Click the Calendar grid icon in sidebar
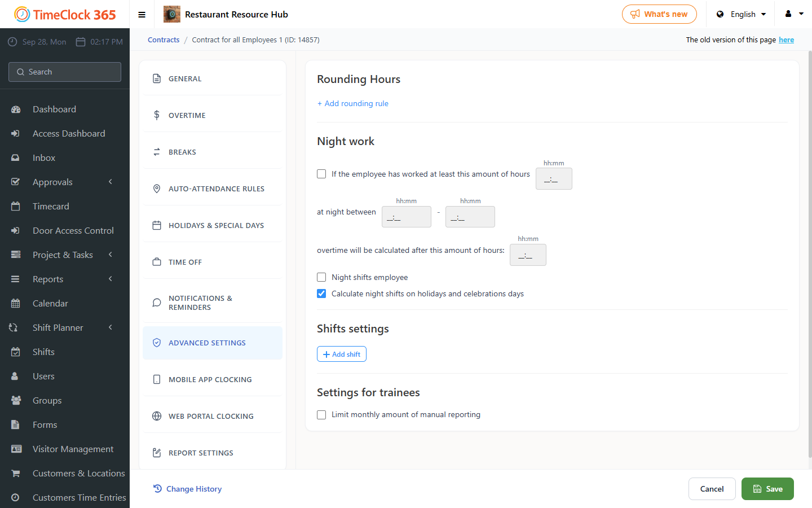Viewport: 812px width, 508px height. [16, 304]
